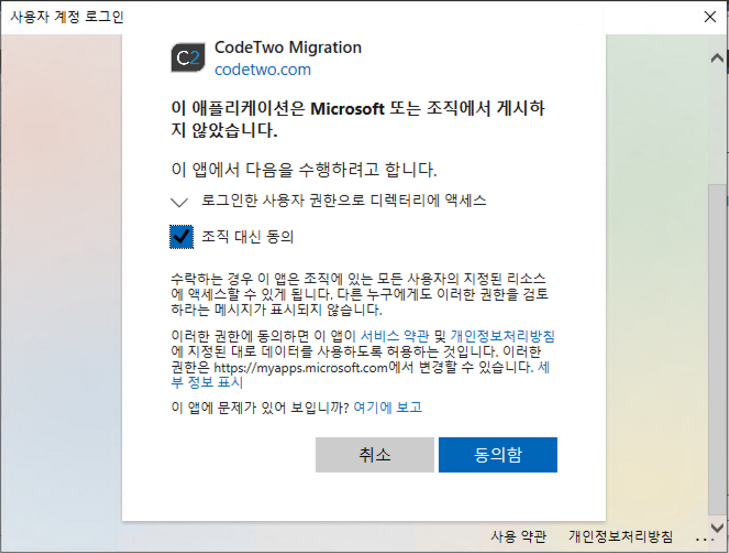Open the codetwo.com link
This screenshot has height=553, width=729.
(263, 69)
